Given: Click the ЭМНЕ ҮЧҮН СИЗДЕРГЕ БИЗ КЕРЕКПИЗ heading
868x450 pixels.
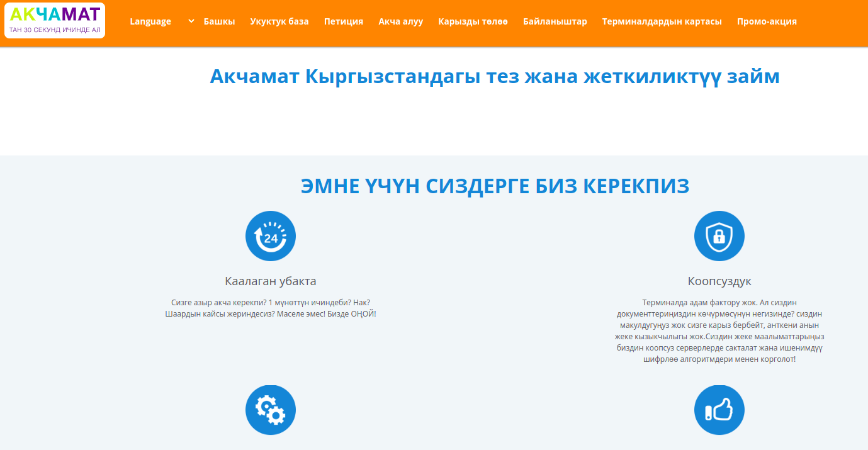Looking at the screenshot, I should point(495,186).
